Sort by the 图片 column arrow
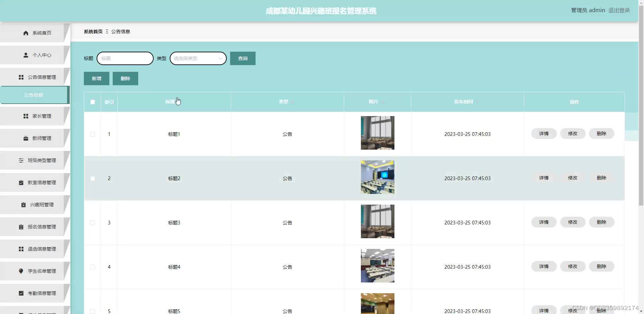 coord(382,102)
